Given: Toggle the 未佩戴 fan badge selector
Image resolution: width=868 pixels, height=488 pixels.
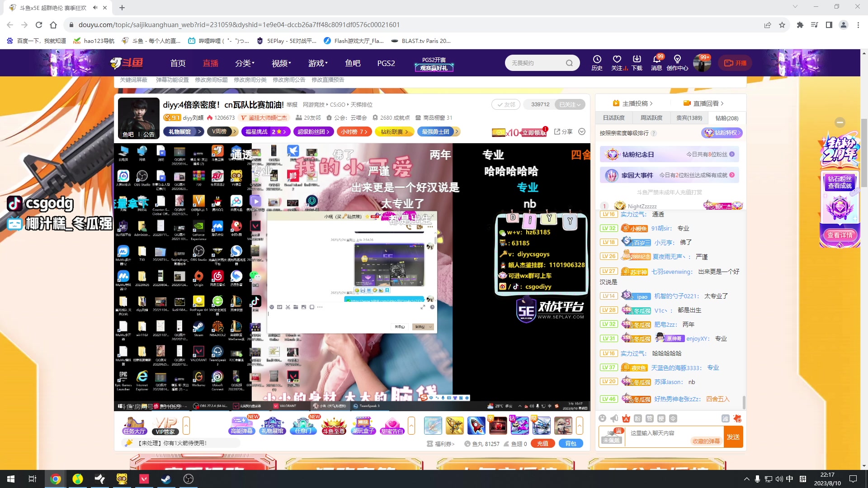Looking at the screenshot, I should [612, 437].
